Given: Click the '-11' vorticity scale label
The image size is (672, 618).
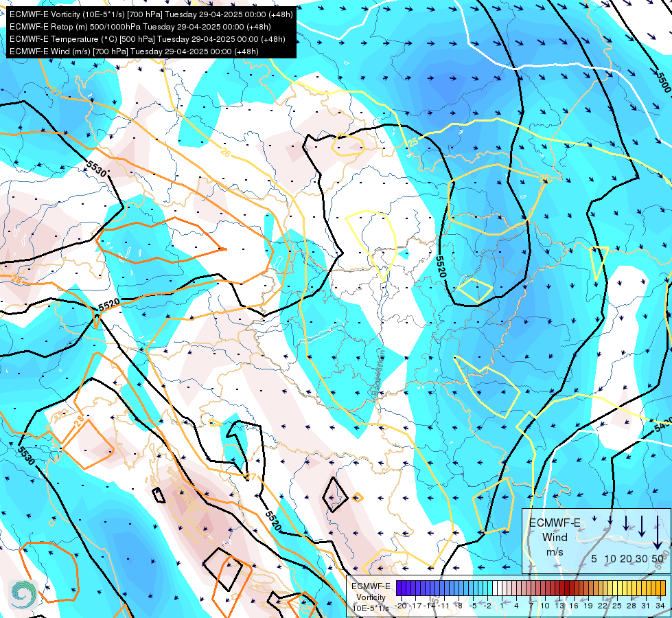Looking at the screenshot, I should click(x=444, y=606).
